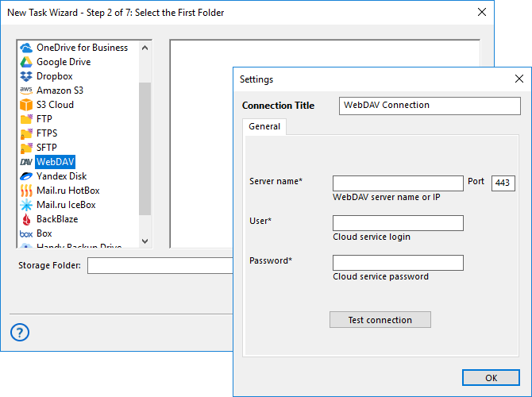Click the WebDAV DAV icon
Screen dimensions: 532x397
point(26,162)
